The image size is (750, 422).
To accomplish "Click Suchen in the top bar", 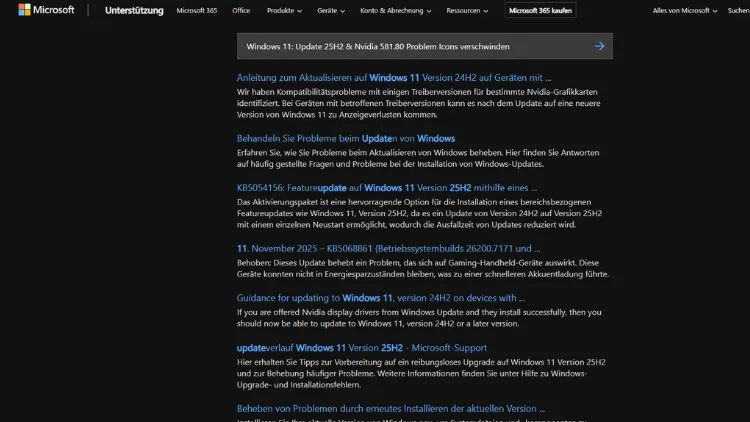I will 739,11.
